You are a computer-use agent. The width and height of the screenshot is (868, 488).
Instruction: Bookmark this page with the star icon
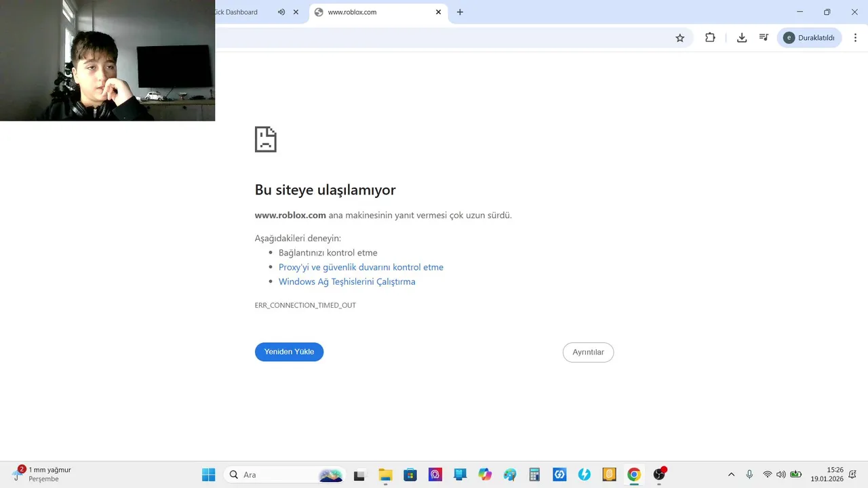(x=680, y=38)
